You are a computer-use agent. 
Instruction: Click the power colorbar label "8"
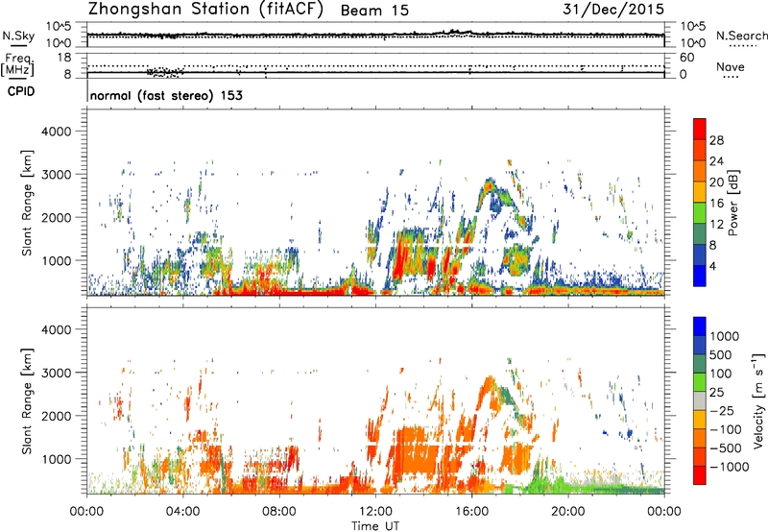[713, 245]
